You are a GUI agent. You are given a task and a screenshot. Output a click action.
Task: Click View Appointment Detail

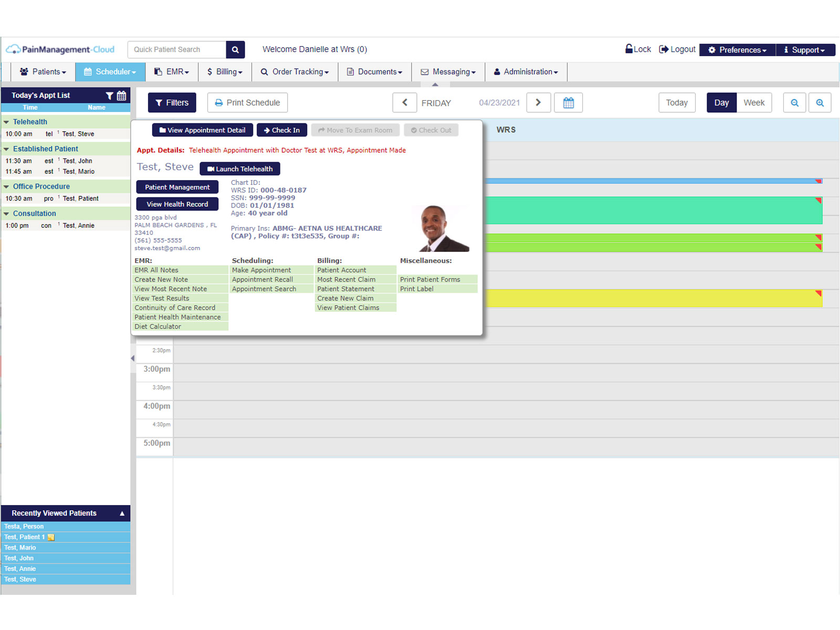(203, 130)
